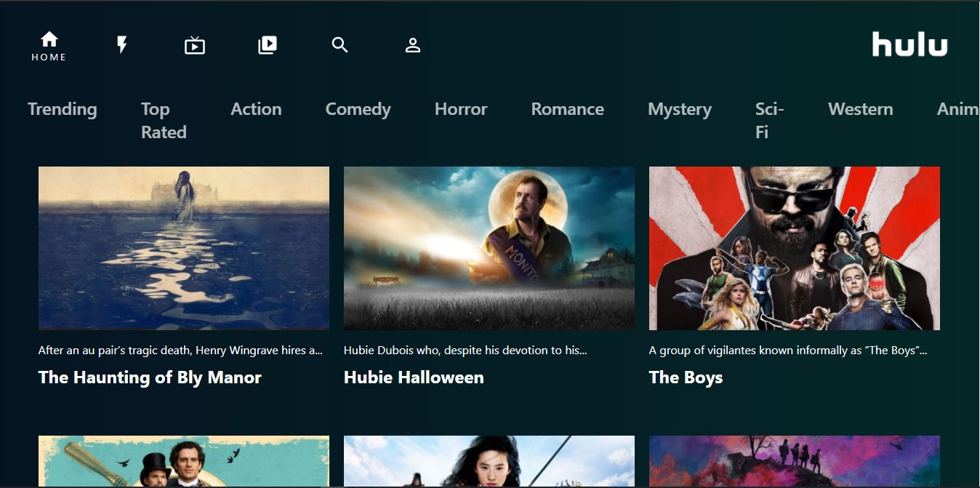Open The Boys poster image
This screenshot has height=488, width=980.
(795, 248)
